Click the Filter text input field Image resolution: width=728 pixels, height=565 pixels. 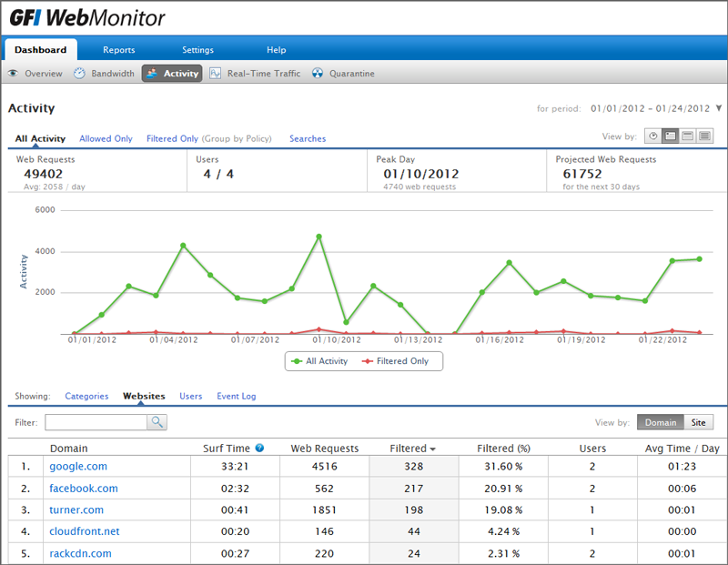tap(96, 422)
